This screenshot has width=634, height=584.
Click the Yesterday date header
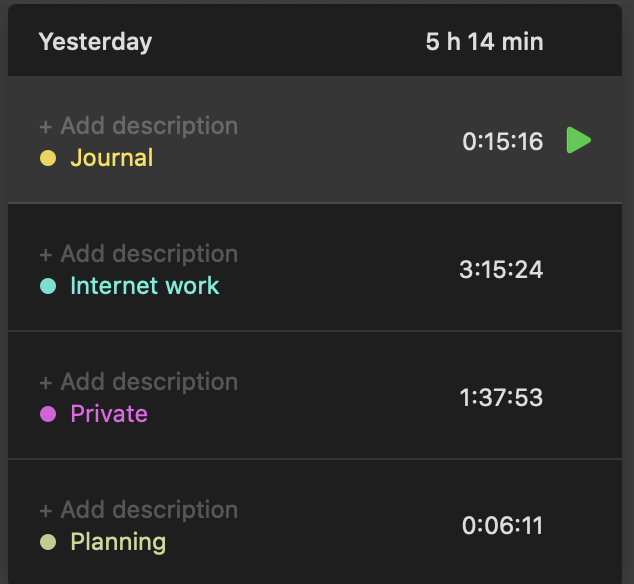coord(95,42)
